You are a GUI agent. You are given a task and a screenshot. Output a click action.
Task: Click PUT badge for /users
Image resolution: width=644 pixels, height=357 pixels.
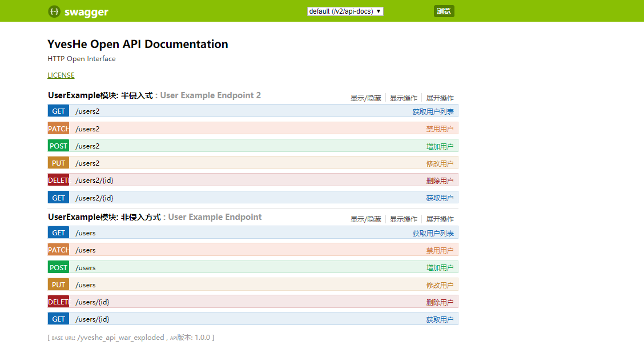(x=58, y=285)
